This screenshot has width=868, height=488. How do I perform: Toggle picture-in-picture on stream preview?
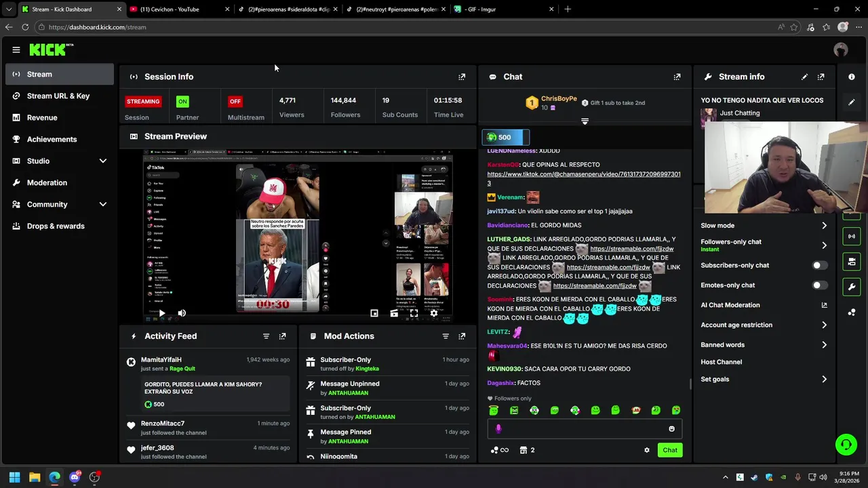coord(374,313)
